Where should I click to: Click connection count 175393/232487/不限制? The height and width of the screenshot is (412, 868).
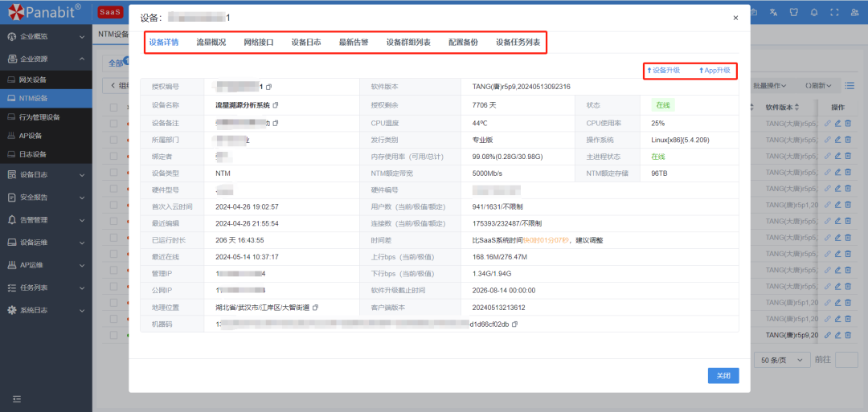pyautogui.click(x=506, y=224)
